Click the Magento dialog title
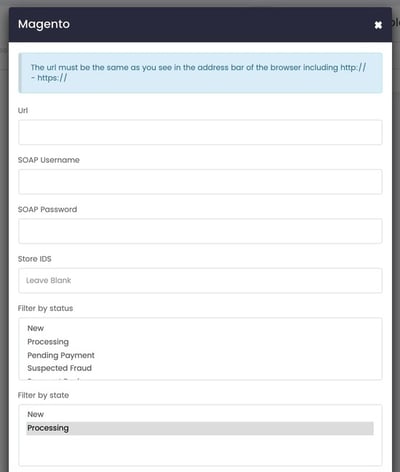This screenshot has height=472, width=400. point(44,24)
